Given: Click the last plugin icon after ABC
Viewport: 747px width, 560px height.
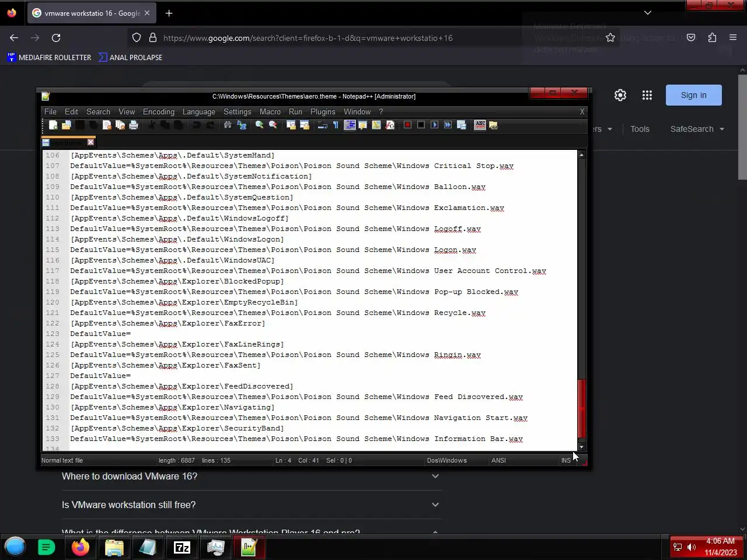Looking at the screenshot, I should click(x=493, y=125).
